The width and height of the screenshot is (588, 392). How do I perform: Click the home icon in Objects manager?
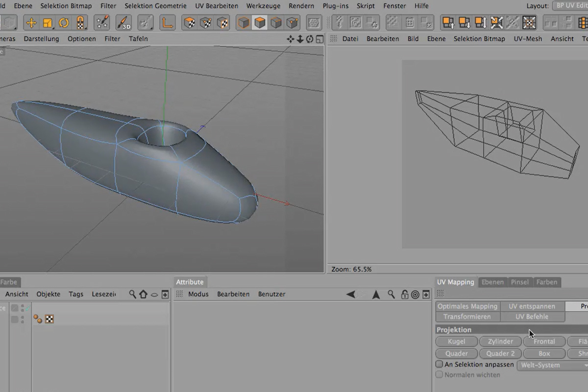tap(143, 294)
